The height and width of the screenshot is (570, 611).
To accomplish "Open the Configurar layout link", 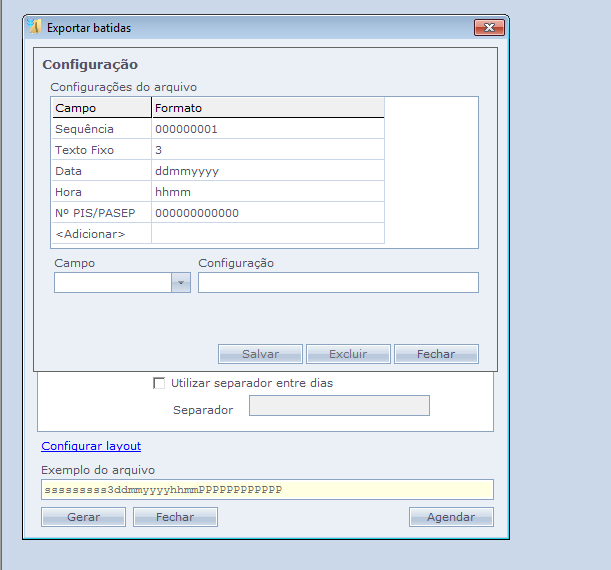I will click(x=91, y=446).
